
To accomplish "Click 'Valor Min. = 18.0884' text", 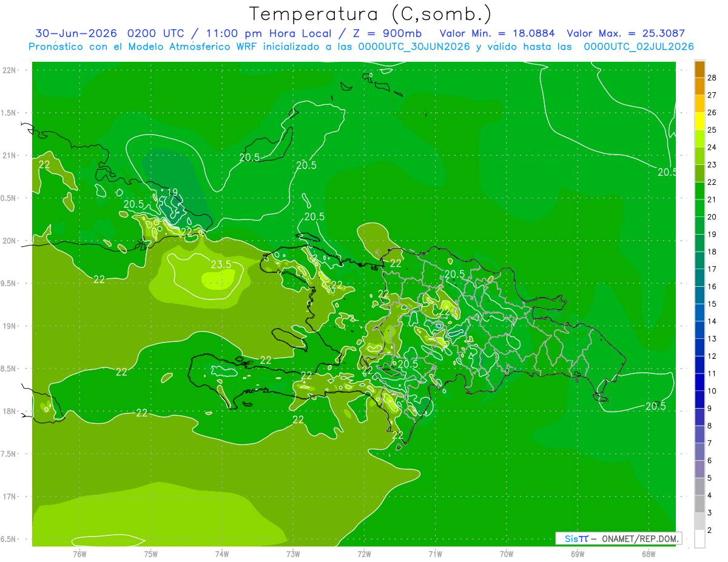I will tap(497, 33).
